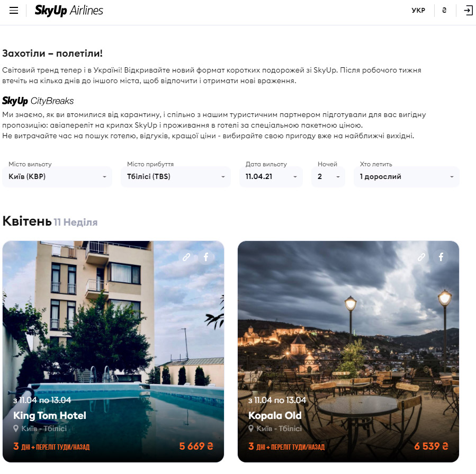Click dates з 11.04 по 13.04 on Kopala Old
Screen dimensions: 476x474
point(277,400)
